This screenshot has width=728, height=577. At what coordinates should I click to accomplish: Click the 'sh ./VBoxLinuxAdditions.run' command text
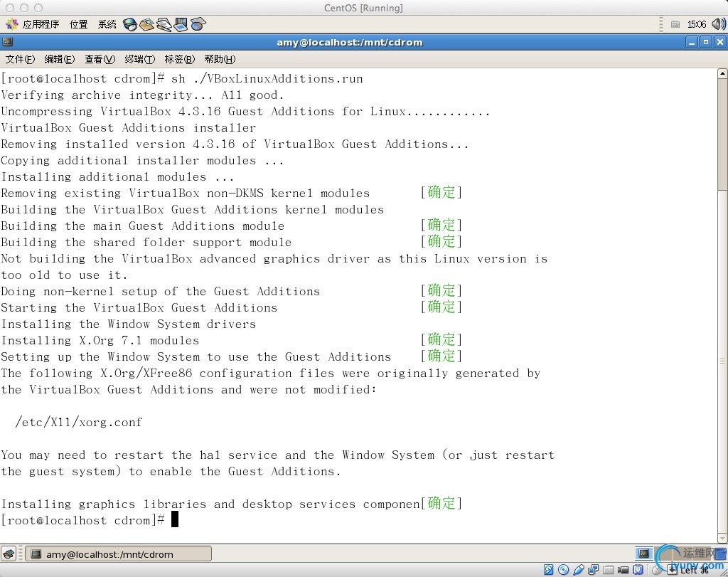pyautogui.click(x=267, y=78)
